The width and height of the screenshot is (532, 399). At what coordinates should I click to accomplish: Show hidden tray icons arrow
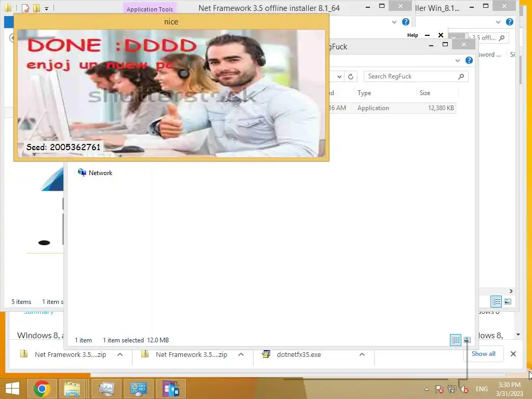coord(427,389)
